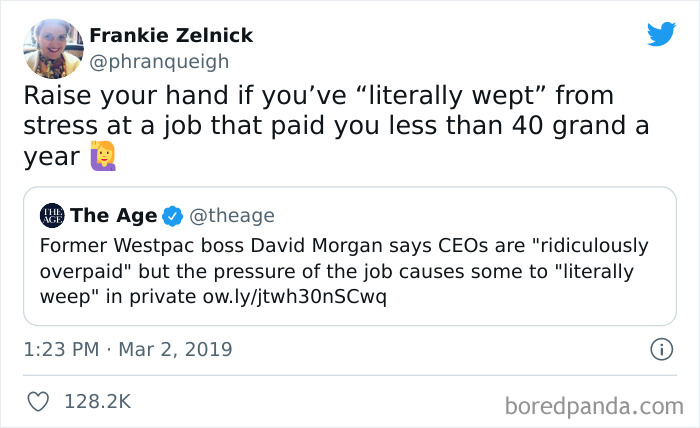Open the tweet info circle icon

(660, 350)
